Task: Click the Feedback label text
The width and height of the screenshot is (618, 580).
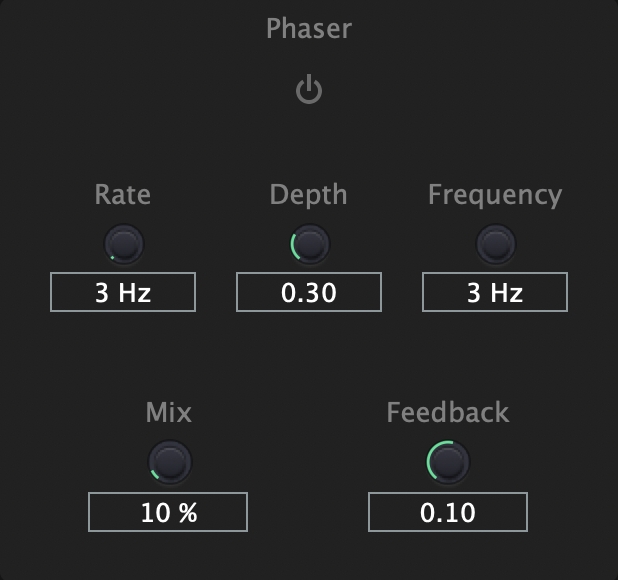Action: 448,412
